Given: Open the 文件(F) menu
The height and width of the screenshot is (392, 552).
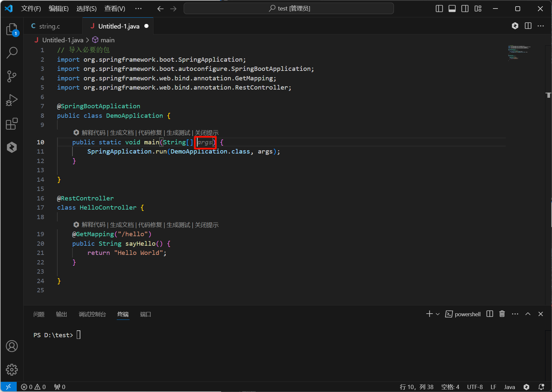Looking at the screenshot, I should 31,9.
